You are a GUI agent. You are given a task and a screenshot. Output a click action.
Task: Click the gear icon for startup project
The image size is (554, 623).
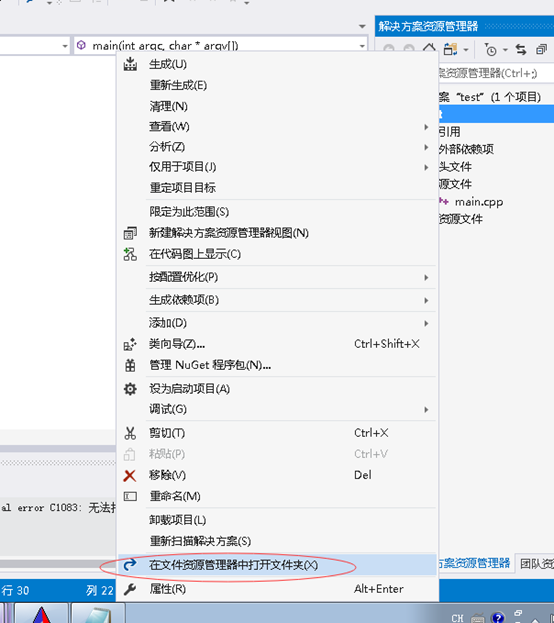pos(130,389)
